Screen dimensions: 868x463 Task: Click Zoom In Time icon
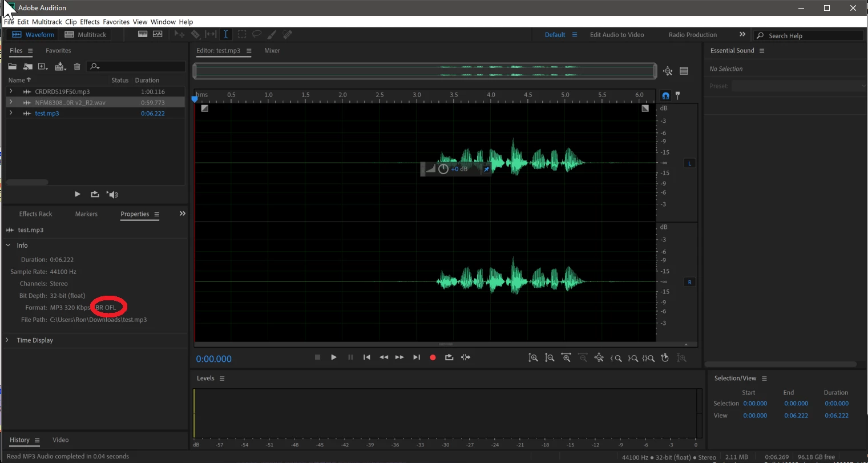[x=566, y=358]
